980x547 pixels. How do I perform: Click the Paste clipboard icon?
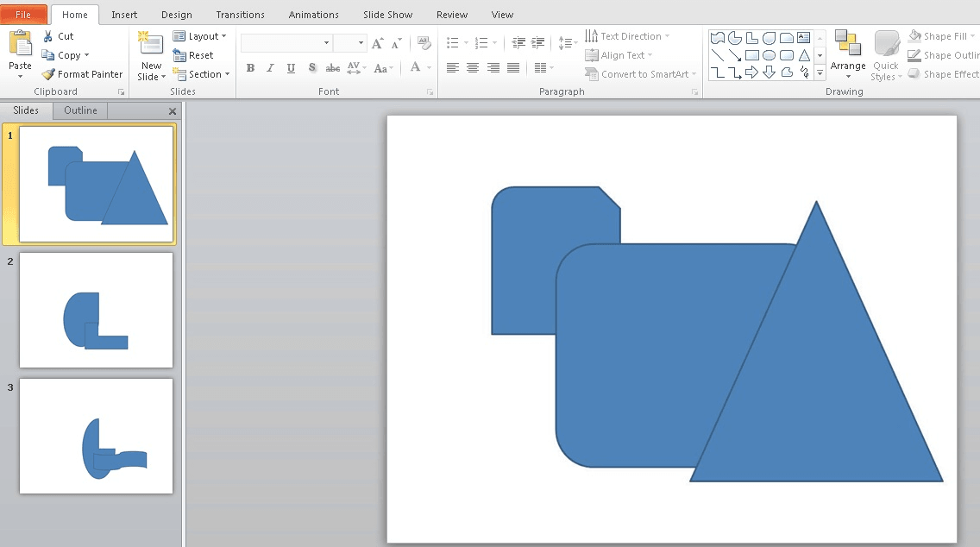pyautogui.click(x=20, y=44)
